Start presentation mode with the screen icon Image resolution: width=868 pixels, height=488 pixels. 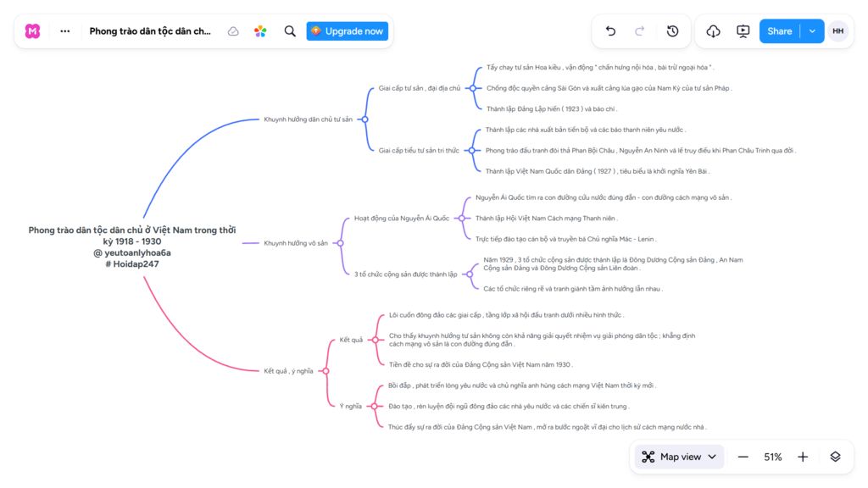(x=743, y=31)
